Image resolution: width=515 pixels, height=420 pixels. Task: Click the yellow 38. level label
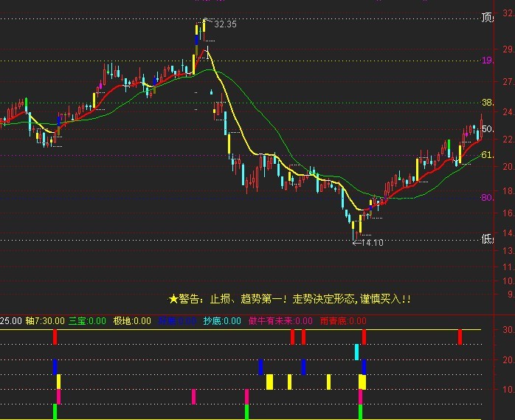click(487, 103)
